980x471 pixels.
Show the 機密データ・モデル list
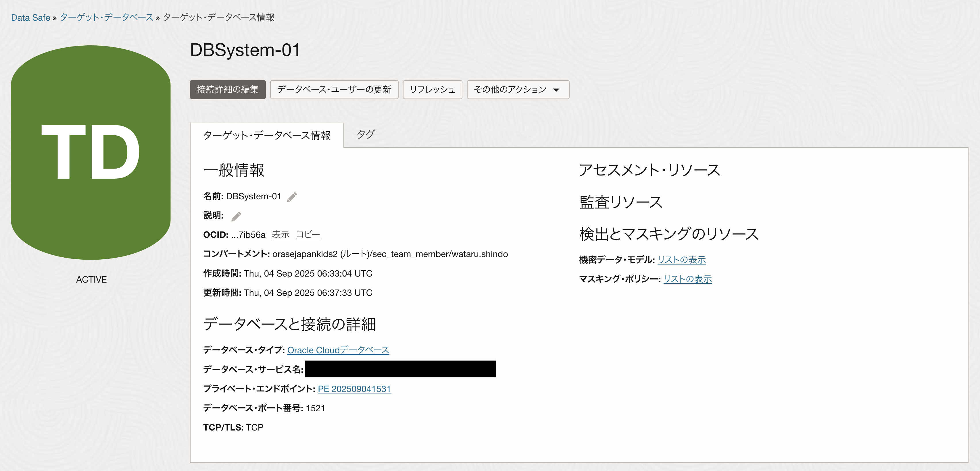pyautogui.click(x=681, y=260)
